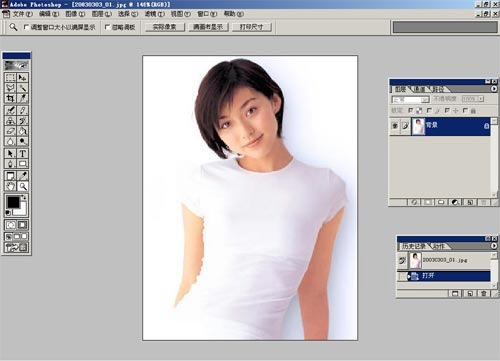
Task: Click the black foreground color swatch
Action: 13,202
